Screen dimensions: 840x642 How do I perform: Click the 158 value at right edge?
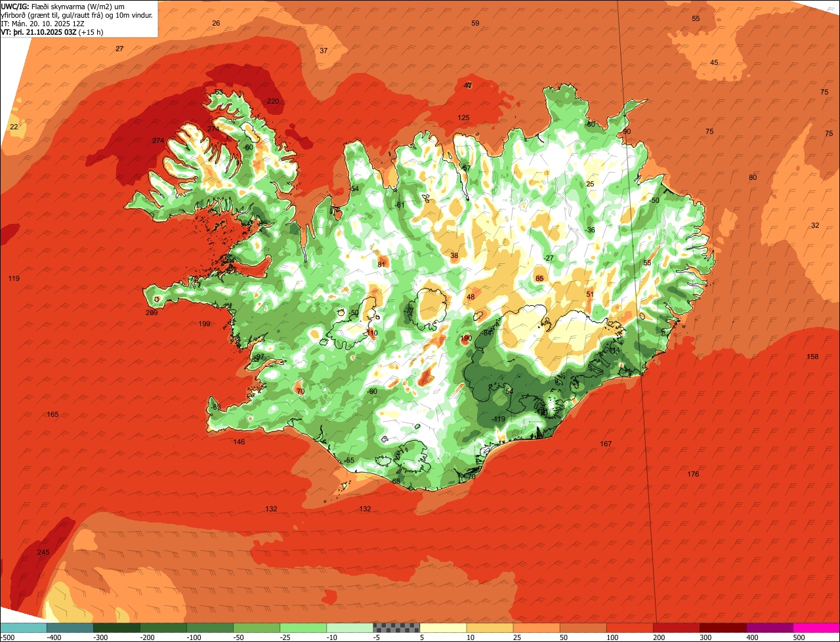812,356
